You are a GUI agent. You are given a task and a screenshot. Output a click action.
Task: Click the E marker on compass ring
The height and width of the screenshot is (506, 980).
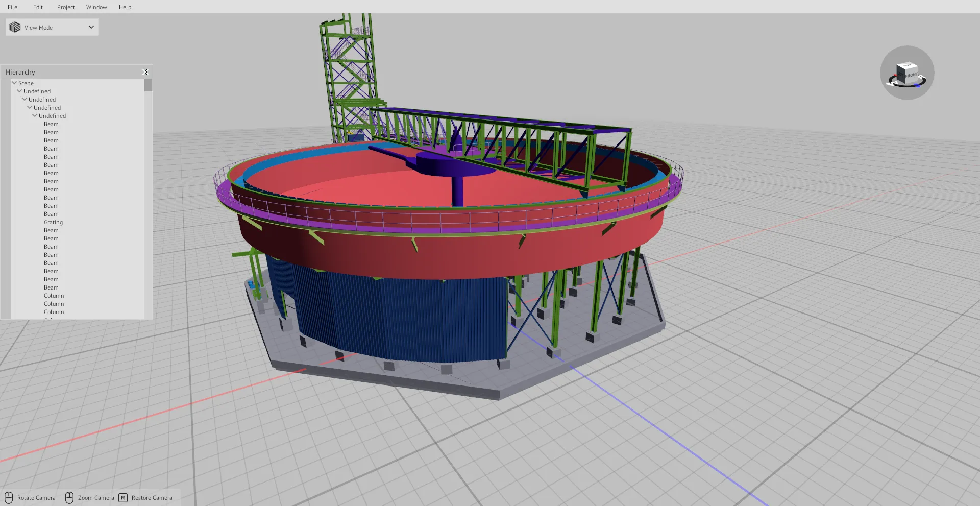pyautogui.click(x=921, y=77)
